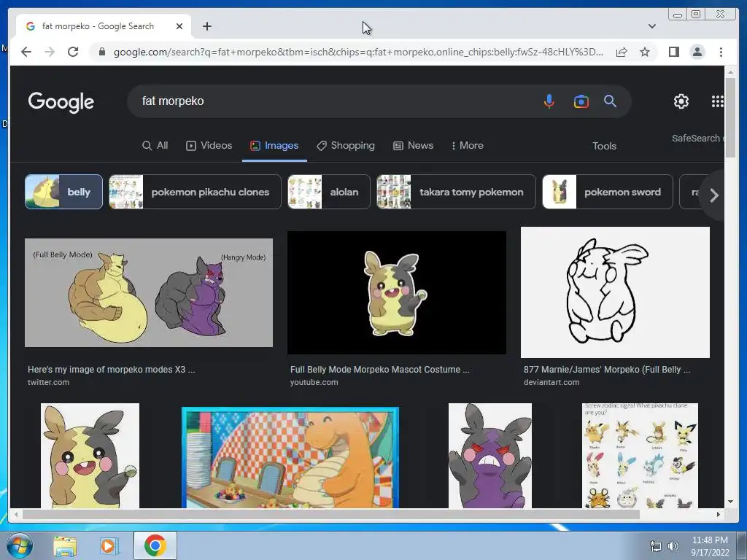Switch to the Videos tab
Viewport: 747px width, 560px height.
click(x=209, y=146)
